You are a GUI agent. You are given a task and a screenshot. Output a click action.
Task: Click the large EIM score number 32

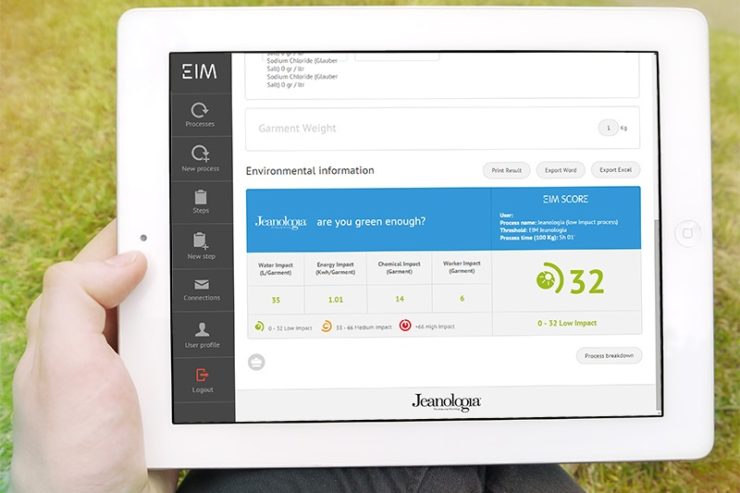tap(587, 282)
